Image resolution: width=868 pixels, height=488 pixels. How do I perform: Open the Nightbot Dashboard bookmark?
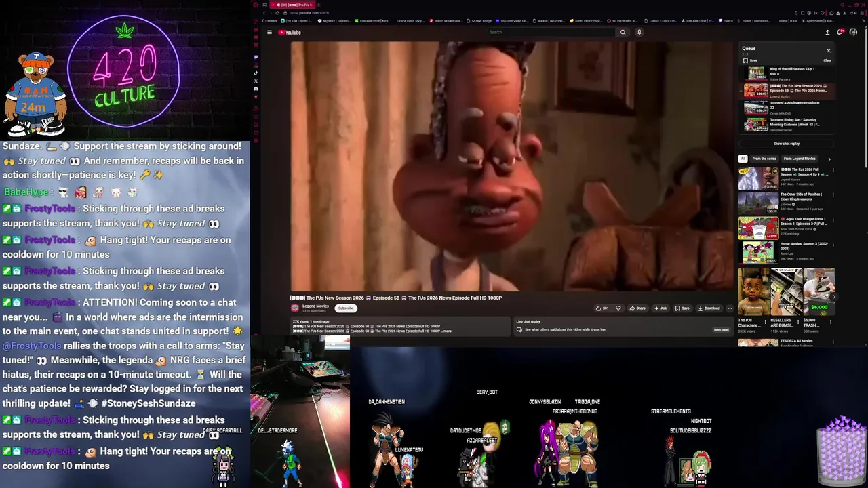(334, 21)
